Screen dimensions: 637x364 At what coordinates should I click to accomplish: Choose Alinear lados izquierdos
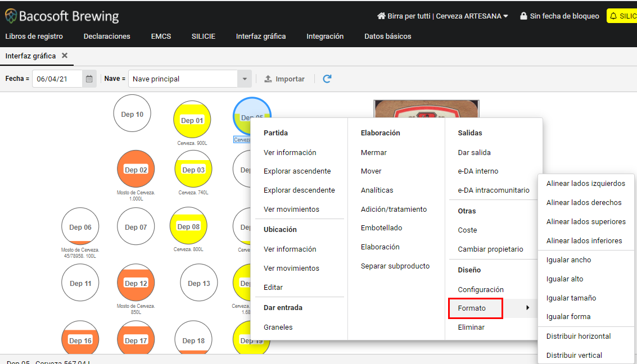[585, 184]
